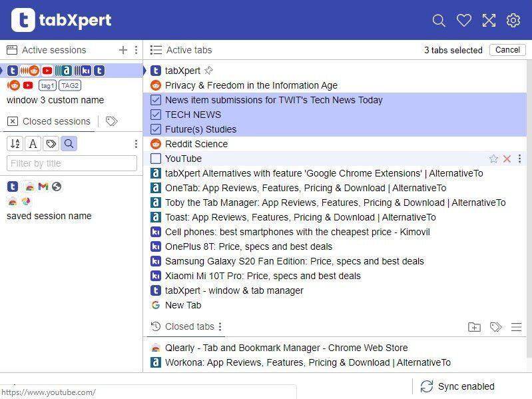Screen dimensions: 532x399
Task: Uncheck the 'Future(s) Studies' tab checkbox
Action: coord(156,129)
